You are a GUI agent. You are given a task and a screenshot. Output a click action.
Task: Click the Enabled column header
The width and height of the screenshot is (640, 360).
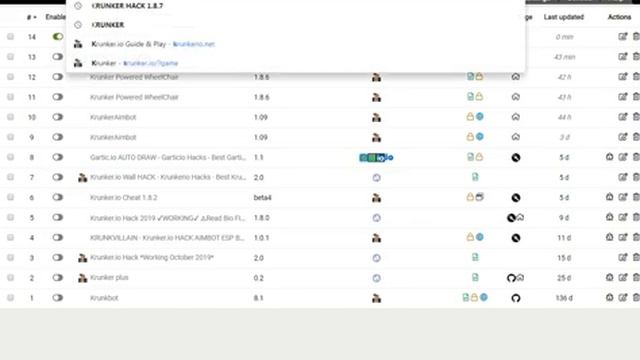click(56, 17)
